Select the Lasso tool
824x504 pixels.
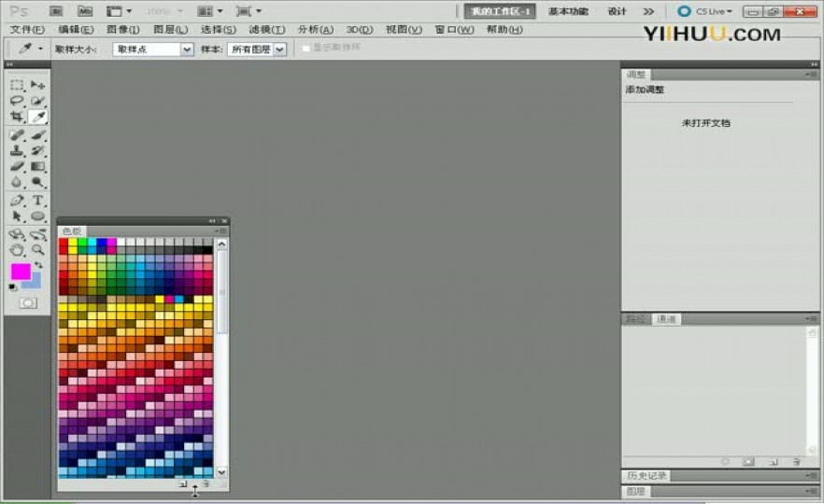click(x=17, y=101)
